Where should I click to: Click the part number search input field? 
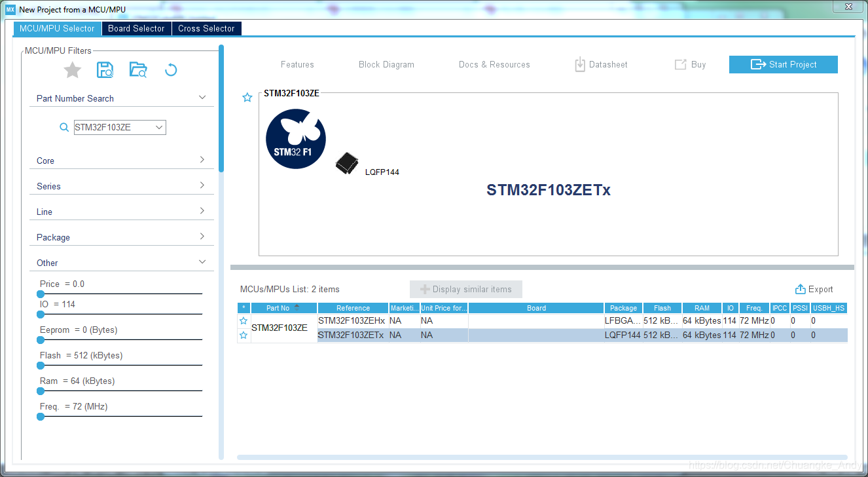tap(113, 127)
